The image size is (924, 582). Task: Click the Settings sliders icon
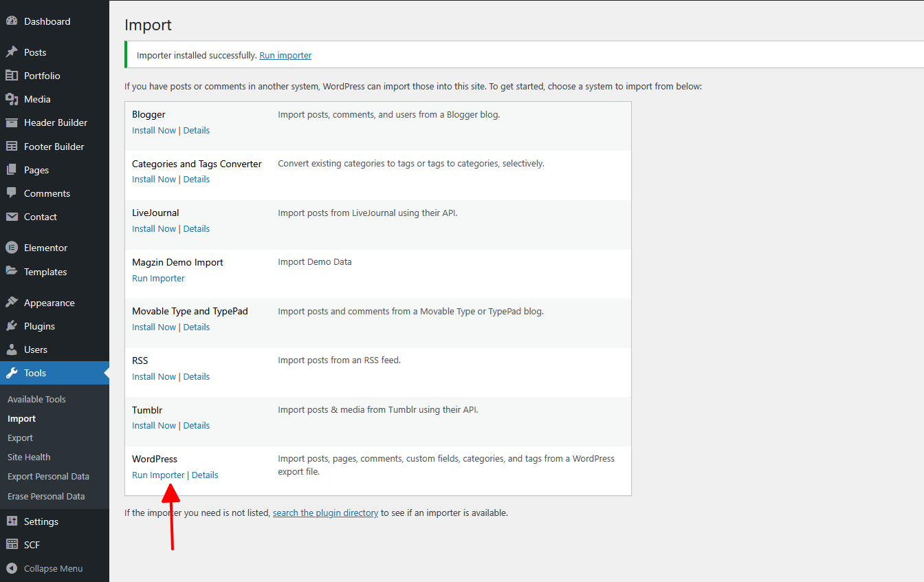point(12,521)
